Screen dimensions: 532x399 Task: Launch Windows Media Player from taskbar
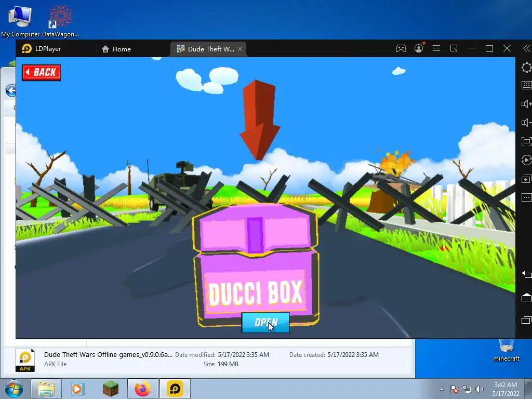[77, 389]
